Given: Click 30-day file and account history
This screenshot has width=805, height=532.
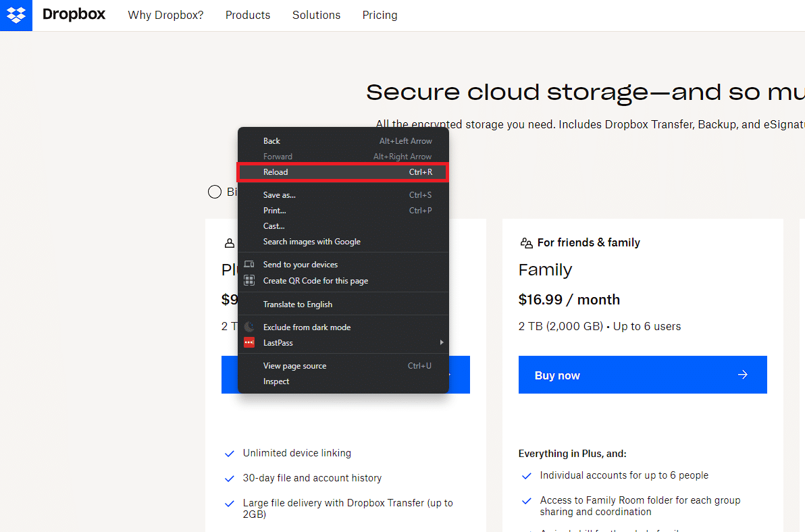Looking at the screenshot, I should pyautogui.click(x=312, y=478).
